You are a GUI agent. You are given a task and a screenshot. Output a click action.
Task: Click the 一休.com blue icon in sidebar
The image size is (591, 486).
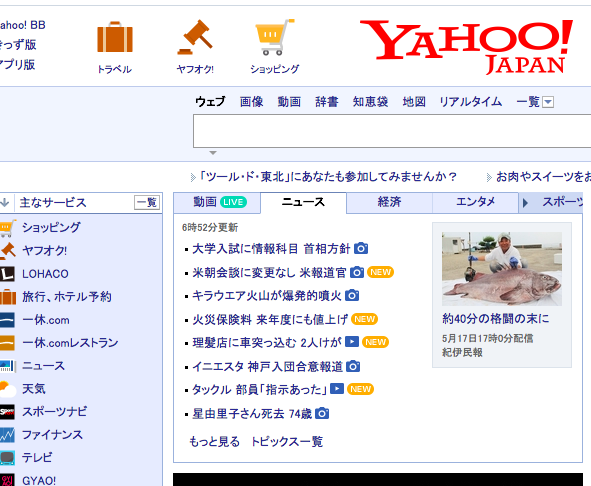tap(7, 320)
